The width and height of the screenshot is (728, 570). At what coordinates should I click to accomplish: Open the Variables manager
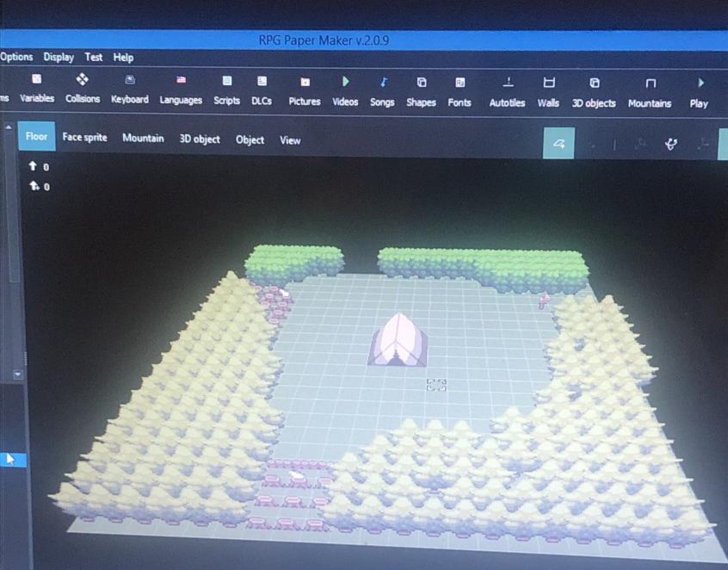tap(37, 89)
